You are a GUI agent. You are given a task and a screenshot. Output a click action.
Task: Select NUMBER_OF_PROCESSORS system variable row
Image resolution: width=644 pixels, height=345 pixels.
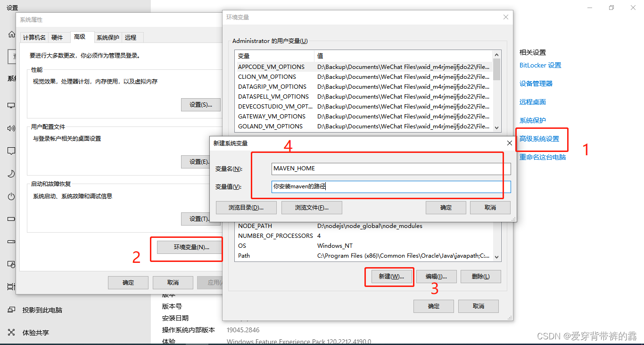click(363, 236)
